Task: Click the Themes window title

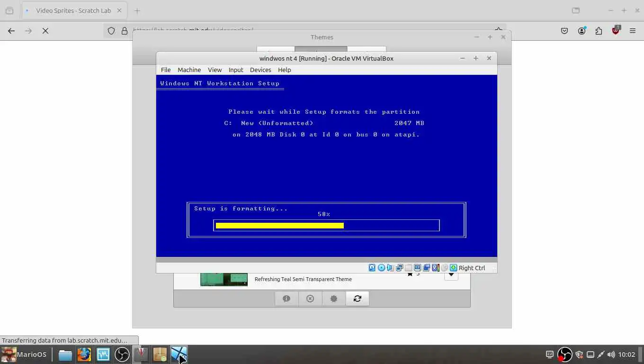Action: [x=322, y=37]
